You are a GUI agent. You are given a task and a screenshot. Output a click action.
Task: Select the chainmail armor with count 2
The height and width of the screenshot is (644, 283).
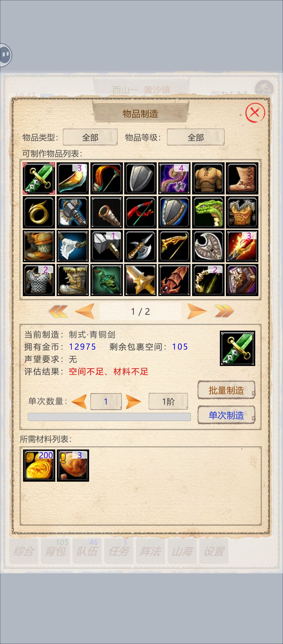click(39, 280)
